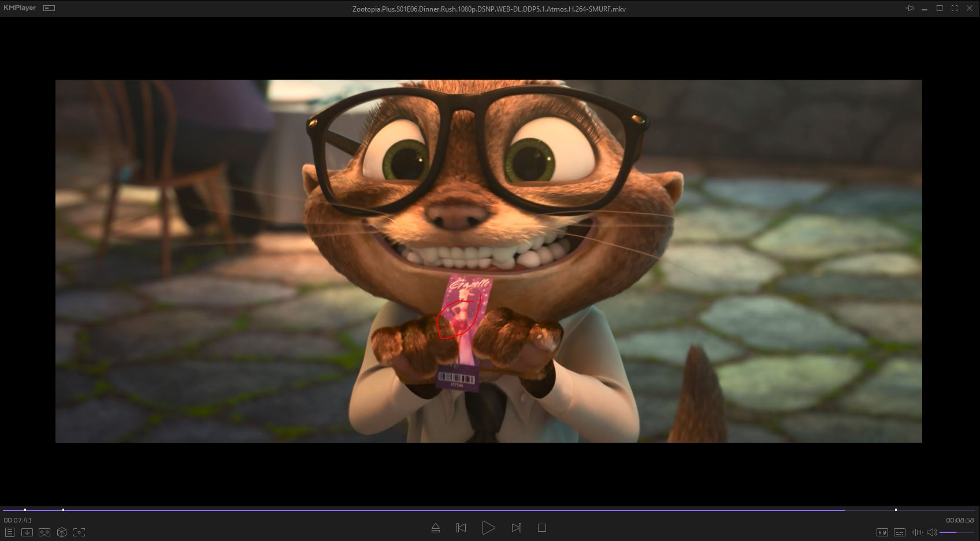Click the last chapter marker on seekbar
980x541 pixels.
896,510
